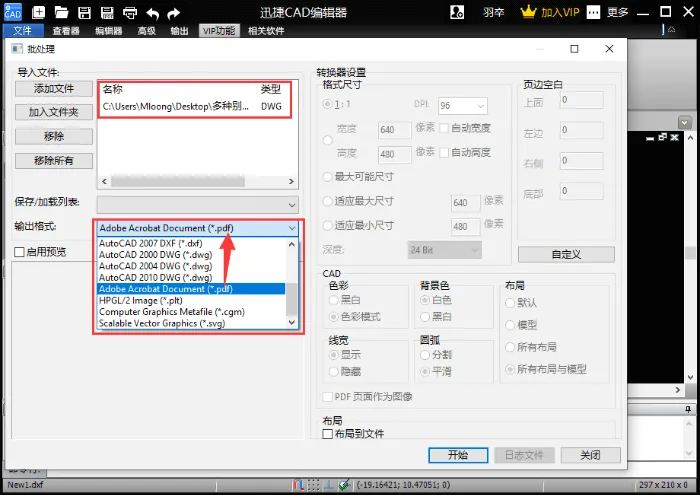Click the 移除 button
This screenshot has height=495, width=700.
(54, 136)
